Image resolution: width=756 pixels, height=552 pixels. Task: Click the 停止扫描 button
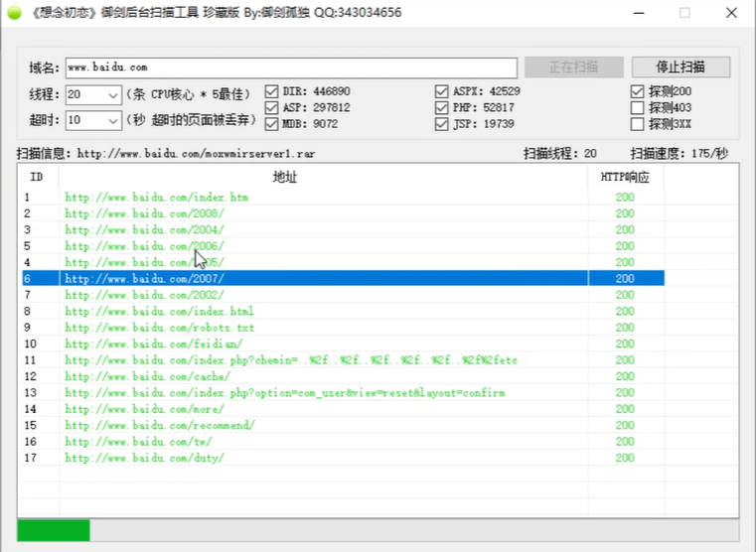pyautogui.click(x=680, y=67)
